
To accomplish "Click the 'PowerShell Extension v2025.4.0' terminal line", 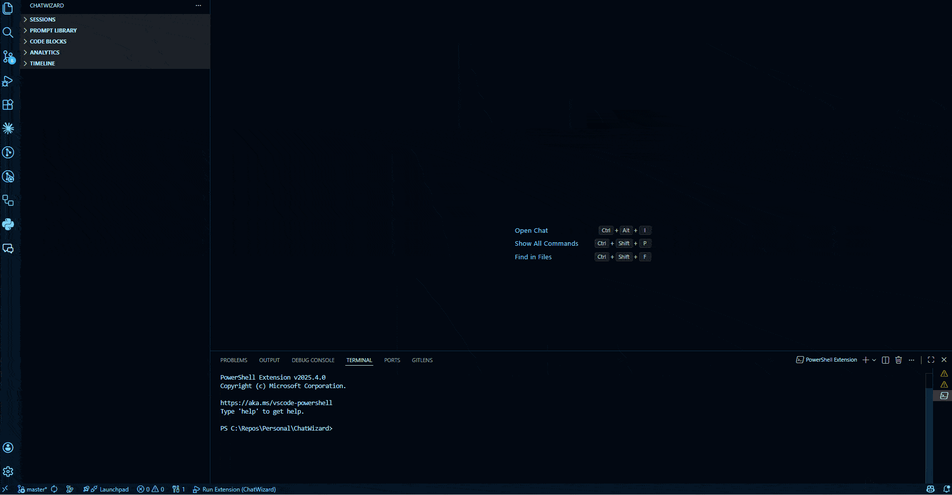I will [273, 377].
